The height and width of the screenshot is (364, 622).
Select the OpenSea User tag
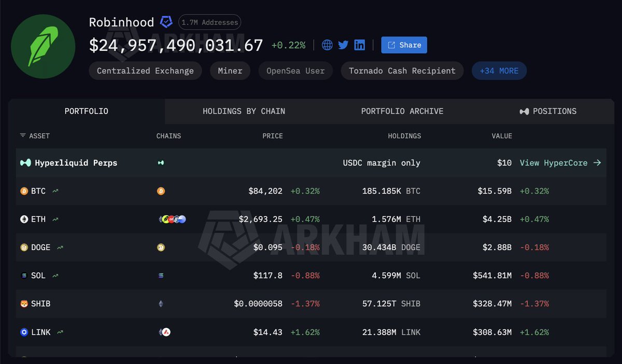(295, 71)
